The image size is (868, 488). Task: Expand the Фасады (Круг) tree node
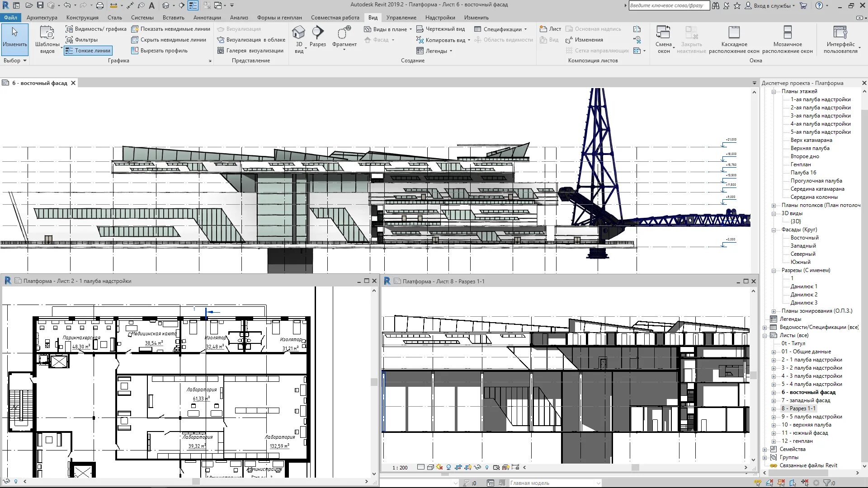tap(773, 230)
